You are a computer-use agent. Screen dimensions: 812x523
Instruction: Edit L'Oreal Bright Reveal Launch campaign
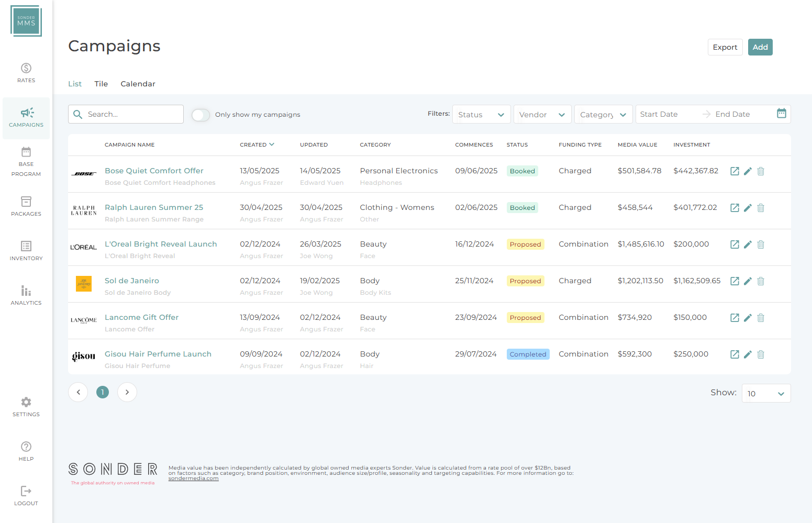[748, 244]
